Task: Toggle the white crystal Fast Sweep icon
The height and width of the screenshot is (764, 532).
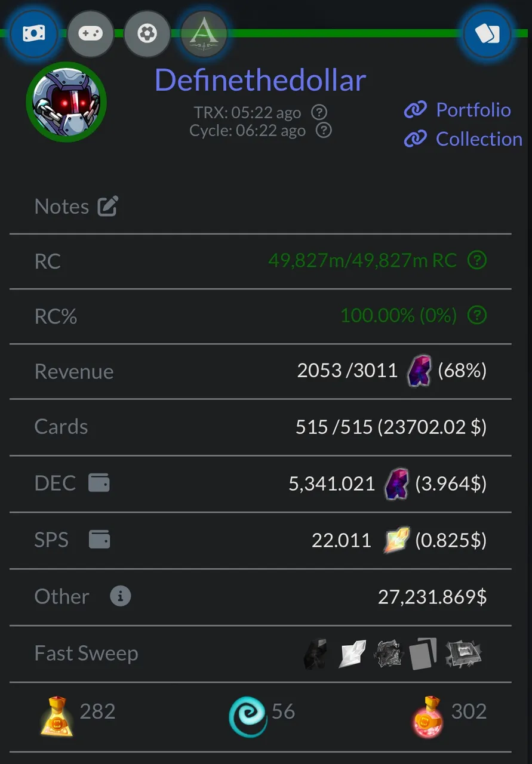Action: pos(352,654)
